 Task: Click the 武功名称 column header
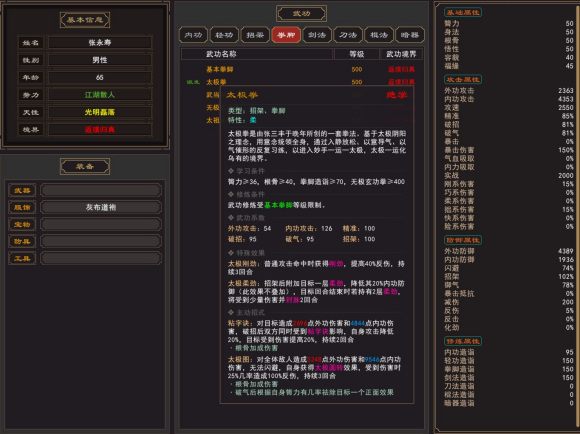pos(257,54)
